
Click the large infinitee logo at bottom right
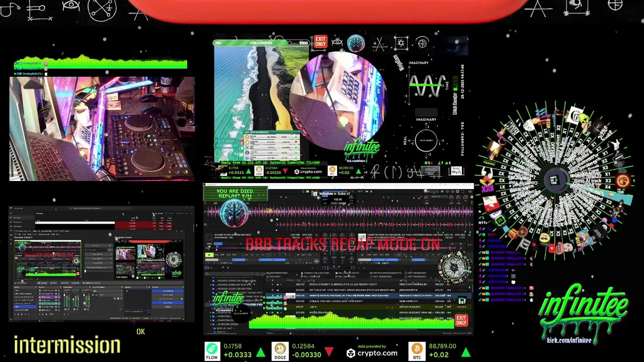(x=584, y=312)
